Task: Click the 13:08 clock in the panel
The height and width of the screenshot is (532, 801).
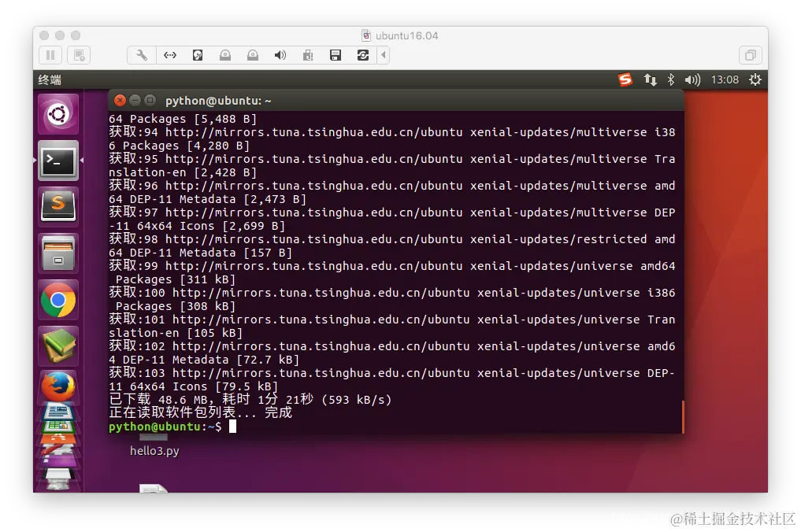Action: (x=725, y=79)
